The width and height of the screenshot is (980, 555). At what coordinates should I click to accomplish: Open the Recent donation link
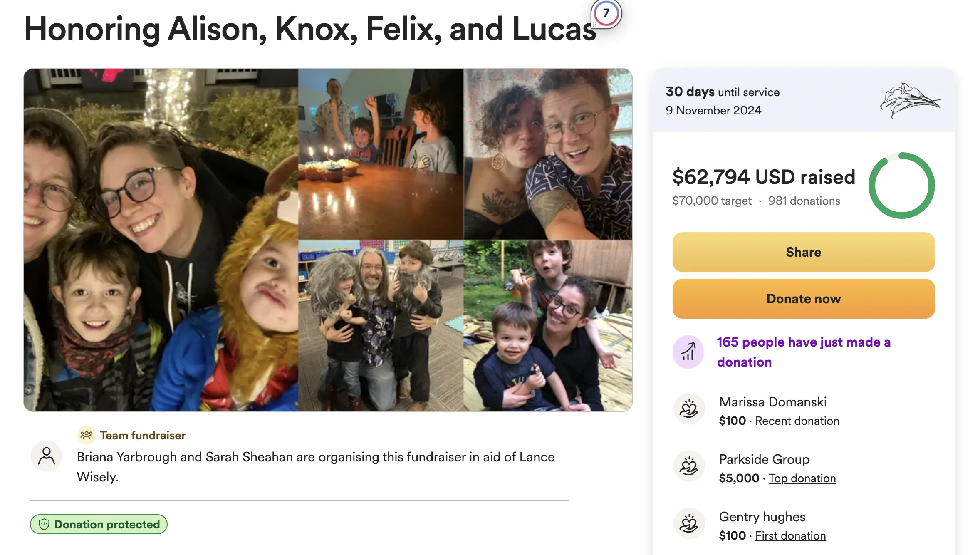797,421
